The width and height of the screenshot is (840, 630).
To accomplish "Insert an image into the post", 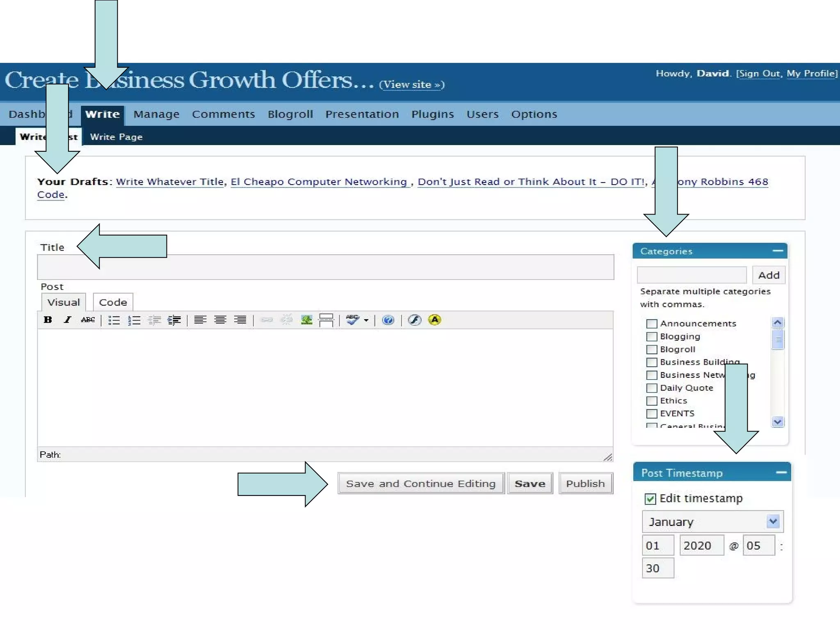I will pyautogui.click(x=306, y=320).
